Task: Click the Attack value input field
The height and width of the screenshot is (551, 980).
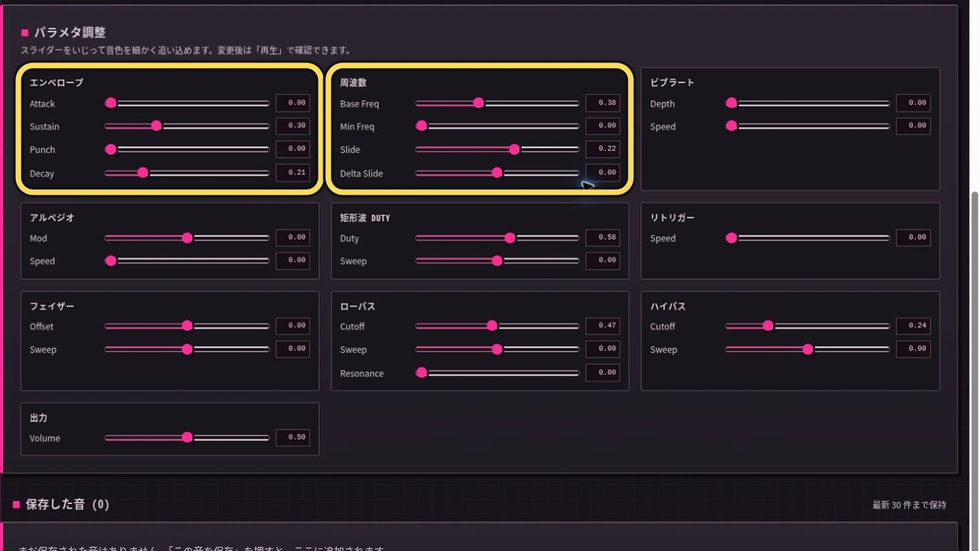Action: click(293, 103)
